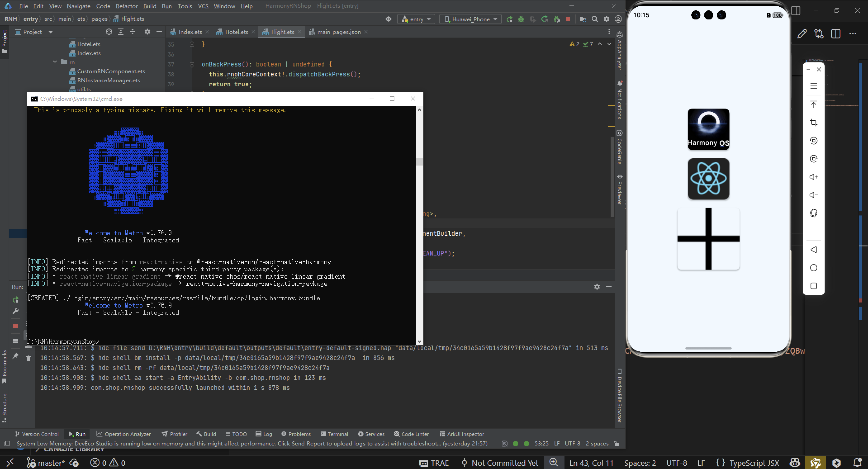Collapse the rn folder in project tree
The width and height of the screenshot is (868, 469).
[x=55, y=62]
